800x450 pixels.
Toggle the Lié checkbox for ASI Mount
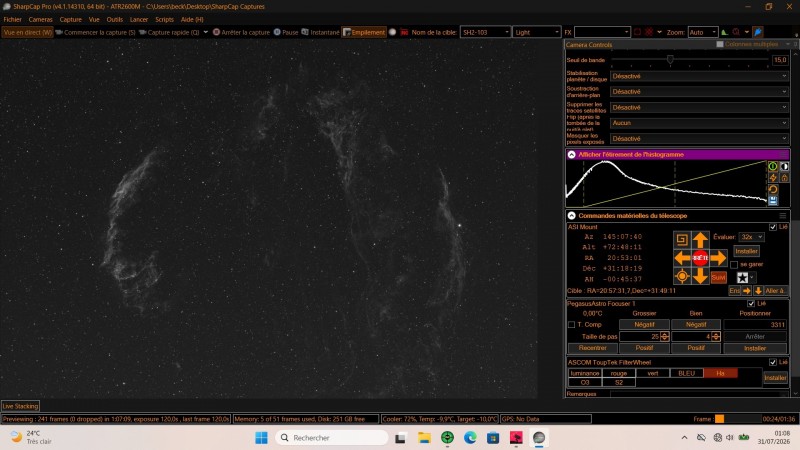coord(772,227)
